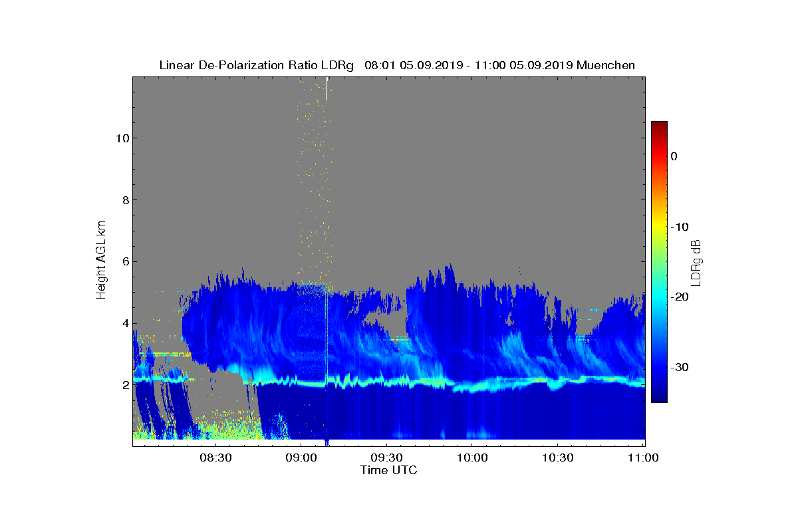Click the '09:00' time tick label
The height and width of the screenshot is (532, 798).
301,458
